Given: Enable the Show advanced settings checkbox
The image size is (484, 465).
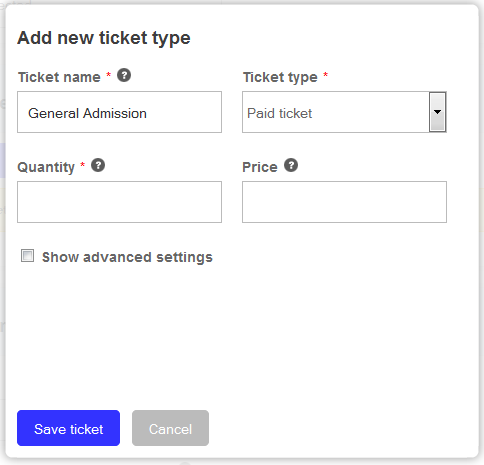Looking at the screenshot, I should point(27,256).
